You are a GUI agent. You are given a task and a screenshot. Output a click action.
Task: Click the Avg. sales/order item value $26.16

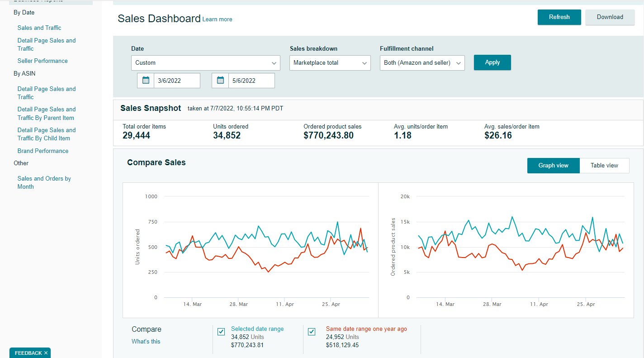(498, 135)
